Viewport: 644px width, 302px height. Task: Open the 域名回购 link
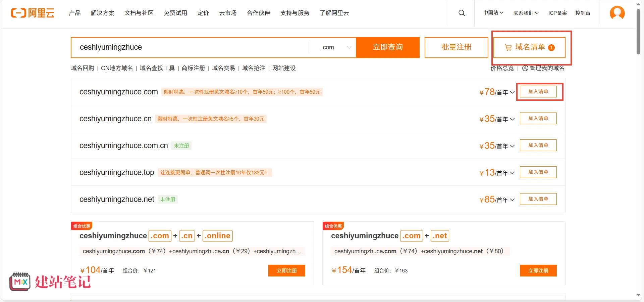point(83,68)
